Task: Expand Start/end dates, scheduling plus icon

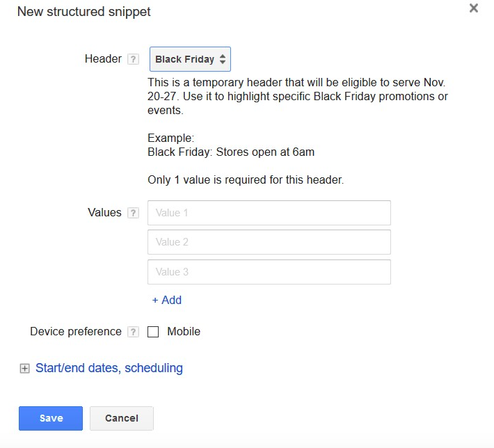Action: (24, 368)
